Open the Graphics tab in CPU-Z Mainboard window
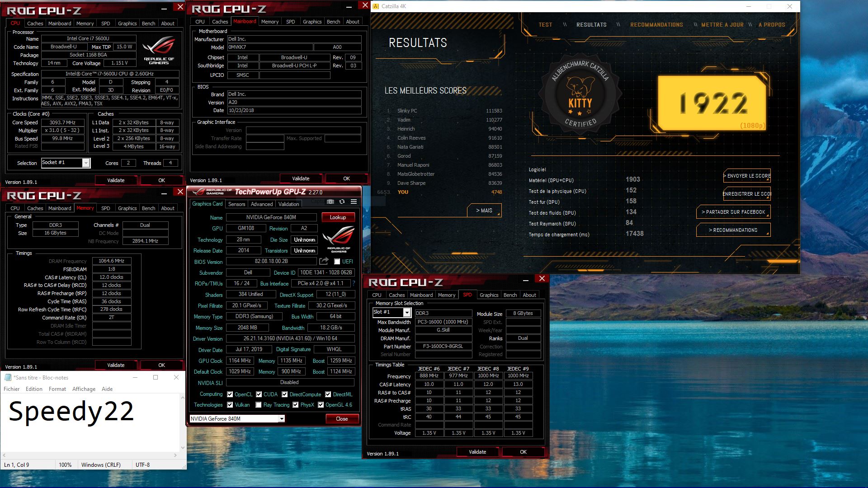Screen dimensions: 868x488 coord(312,22)
